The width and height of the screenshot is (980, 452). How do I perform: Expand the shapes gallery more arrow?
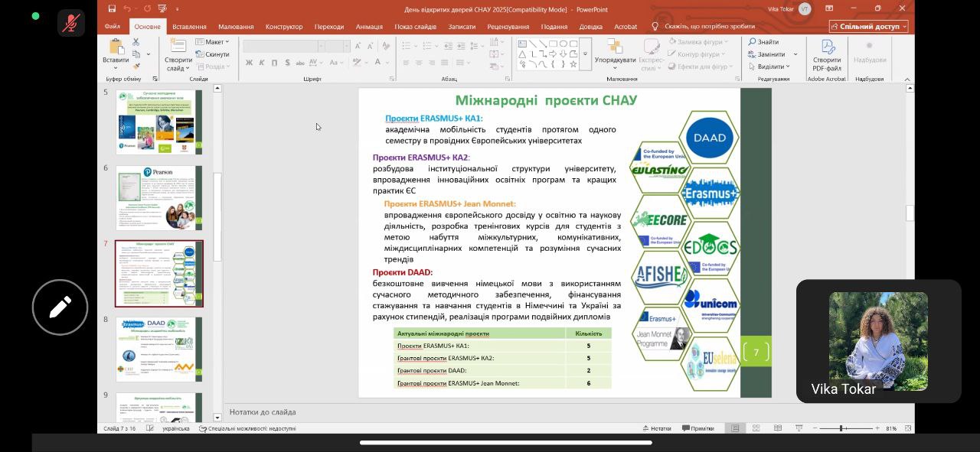point(585,54)
